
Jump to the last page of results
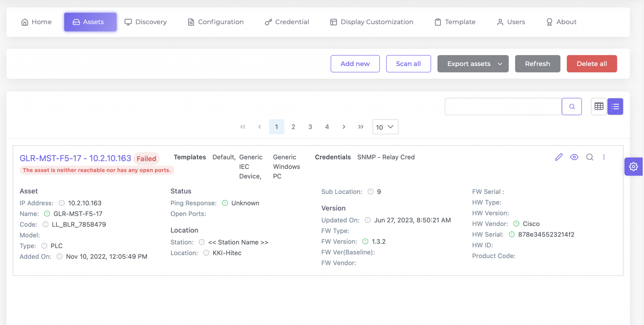coord(361,127)
